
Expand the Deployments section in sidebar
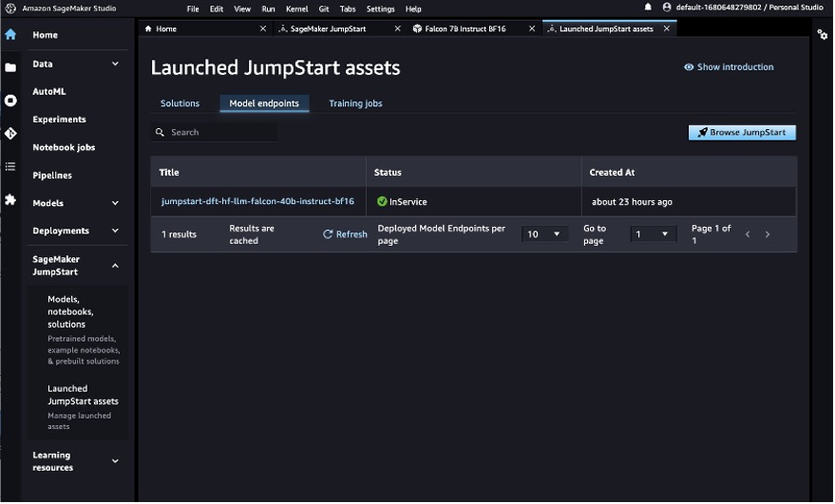pos(115,231)
